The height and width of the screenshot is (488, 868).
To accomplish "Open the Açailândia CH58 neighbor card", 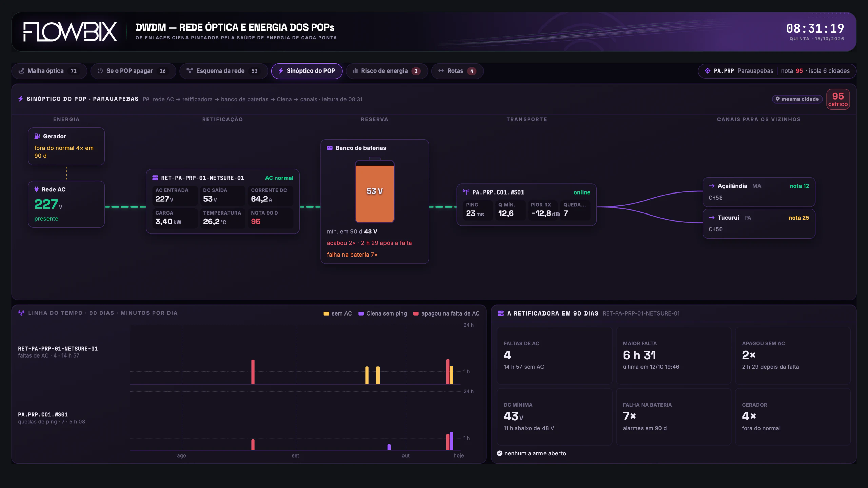I will 759,192.
